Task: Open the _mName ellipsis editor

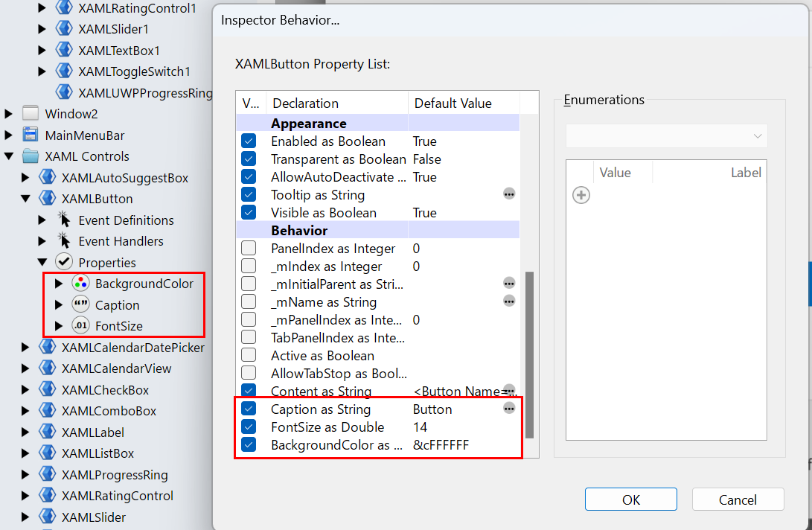Action: pyautogui.click(x=509, y=301)
